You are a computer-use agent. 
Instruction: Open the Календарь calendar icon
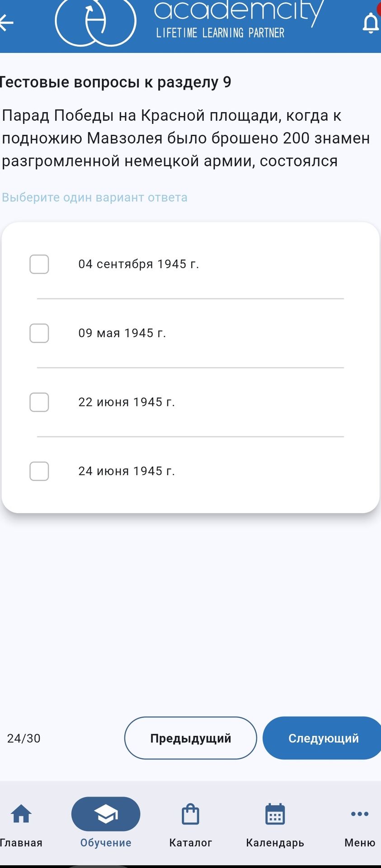[275, 814]
